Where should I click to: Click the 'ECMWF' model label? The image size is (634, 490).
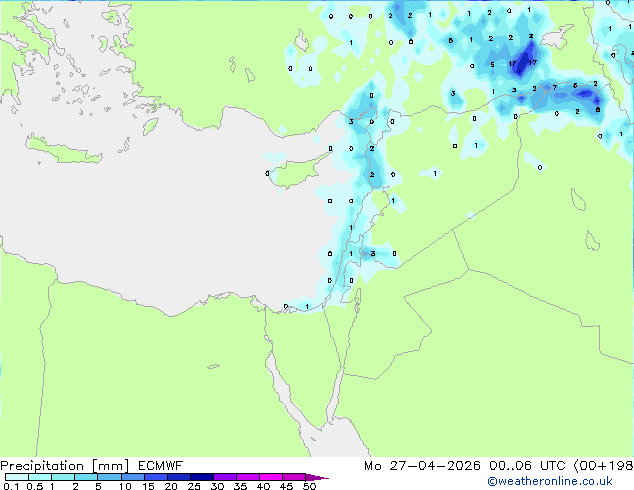[x=161, y=466]
